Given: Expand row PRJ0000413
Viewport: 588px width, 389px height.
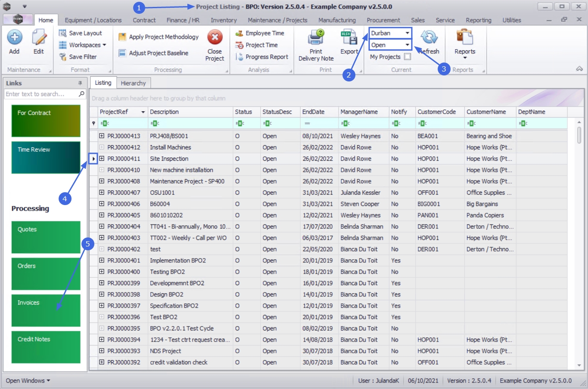Looking at the screenshot, I should [x=102, y=136].
